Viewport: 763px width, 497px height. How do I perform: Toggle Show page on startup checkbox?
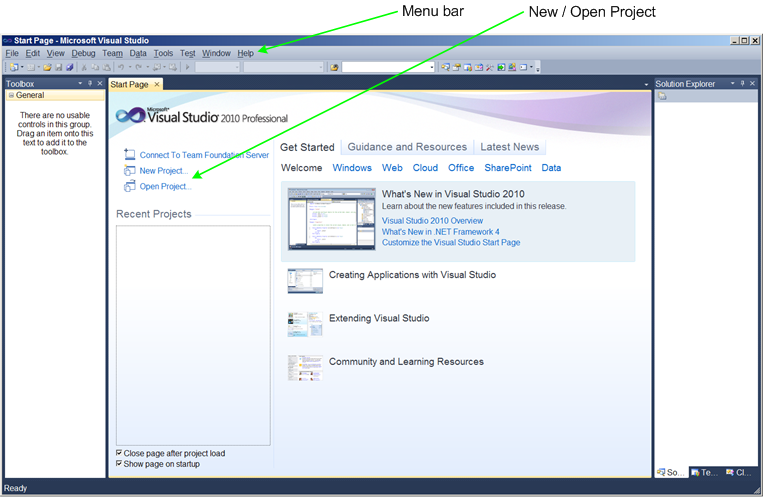click(x=119, y=463)
